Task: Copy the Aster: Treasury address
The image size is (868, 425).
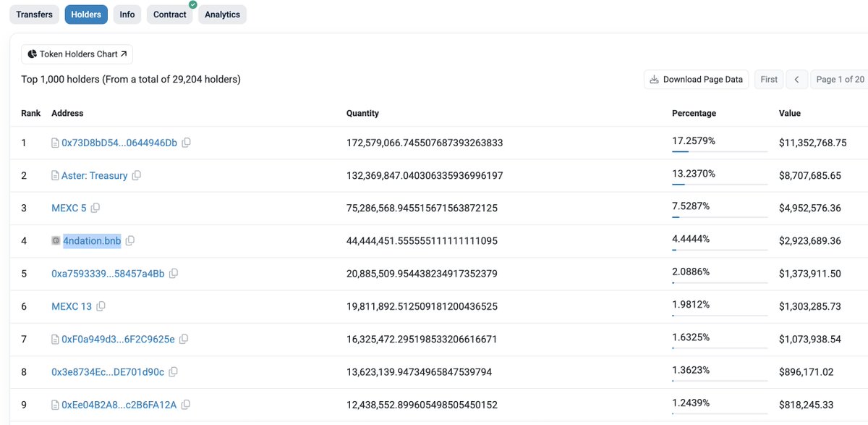Action: click(137, 175)
